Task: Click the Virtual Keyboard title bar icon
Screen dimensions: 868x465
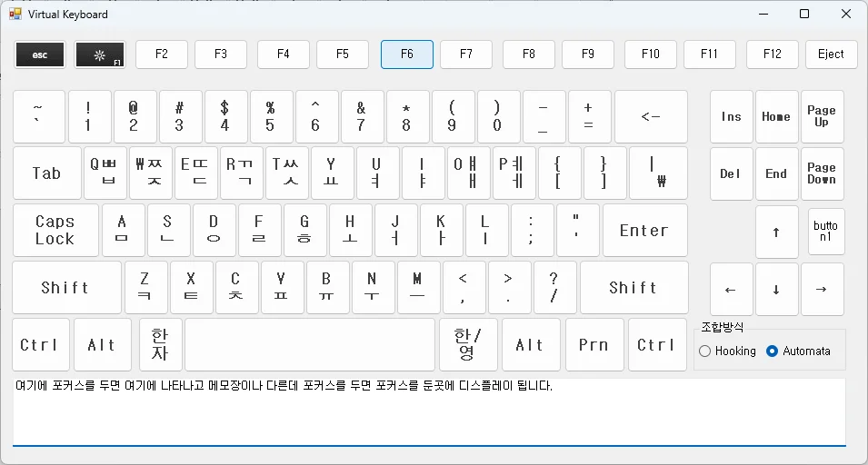Action: (x=15, y=14)
